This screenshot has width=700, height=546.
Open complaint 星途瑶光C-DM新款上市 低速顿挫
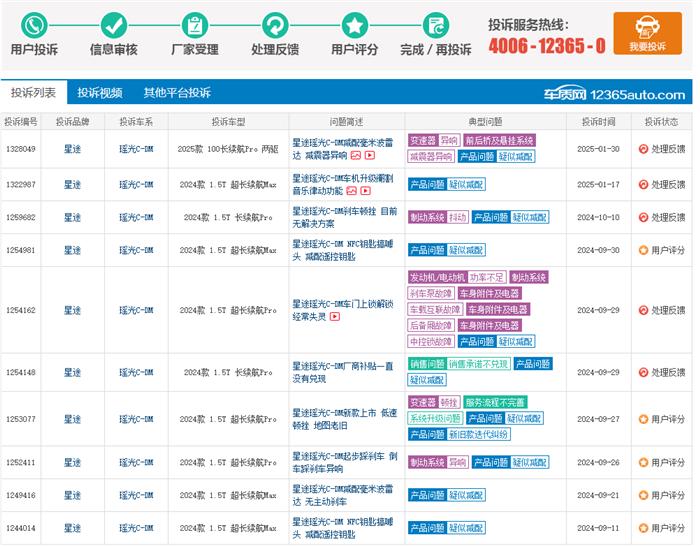344,419
